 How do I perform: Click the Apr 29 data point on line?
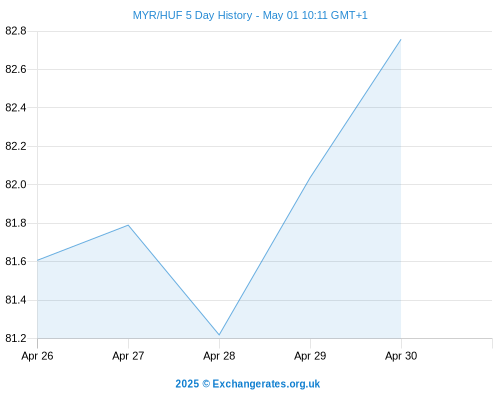pyautogui.click(x=310, y=178)
